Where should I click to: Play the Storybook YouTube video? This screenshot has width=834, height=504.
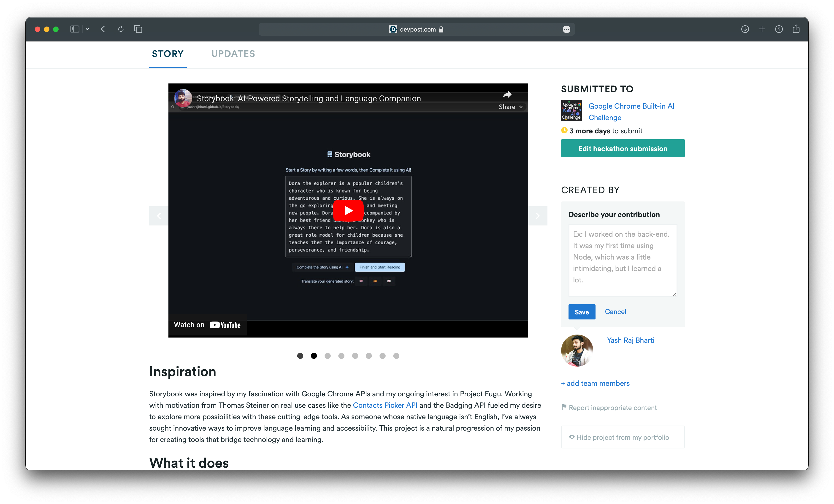[348, 210]
